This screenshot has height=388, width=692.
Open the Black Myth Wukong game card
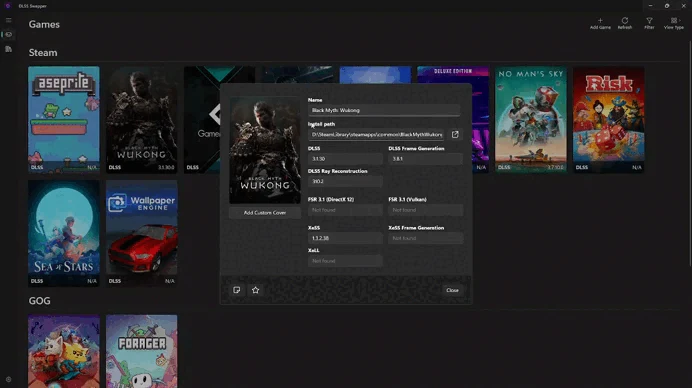pos(142,119)
